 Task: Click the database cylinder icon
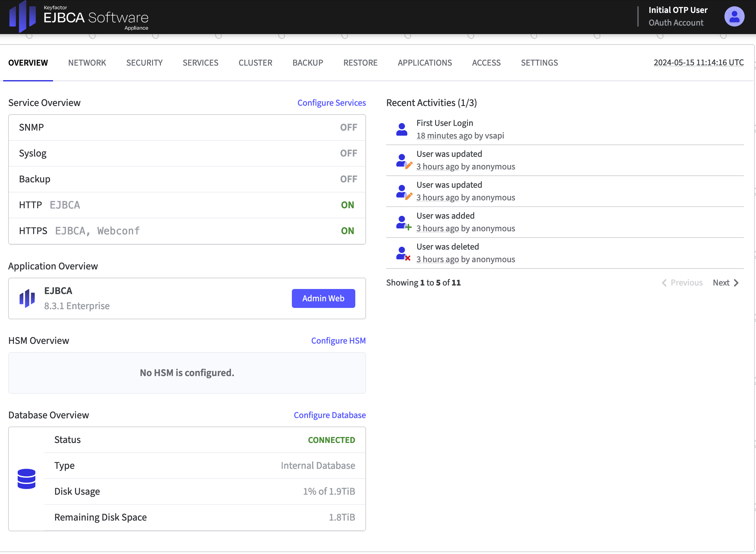27,479
